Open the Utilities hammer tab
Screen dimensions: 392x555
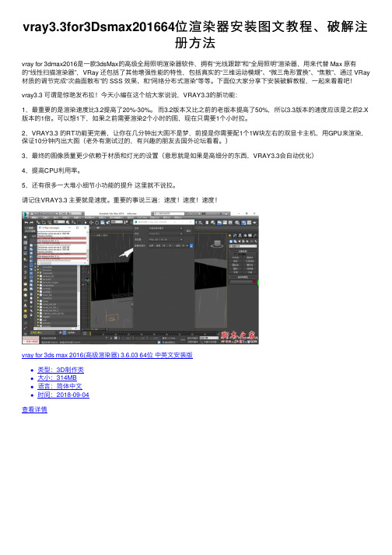pyautogui.click(x=255, y=235)
